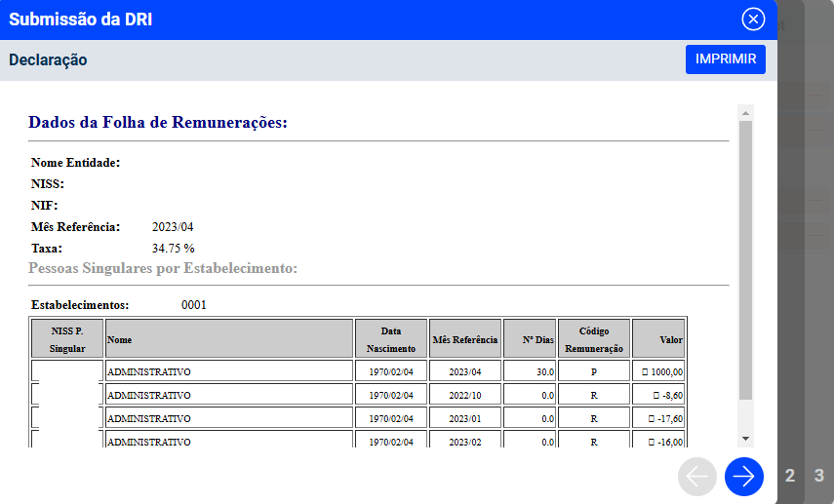This screenshot has height=504, width=834.
Task: Click the 2023/02 reference month cell
Action: (x=465, y=439)
